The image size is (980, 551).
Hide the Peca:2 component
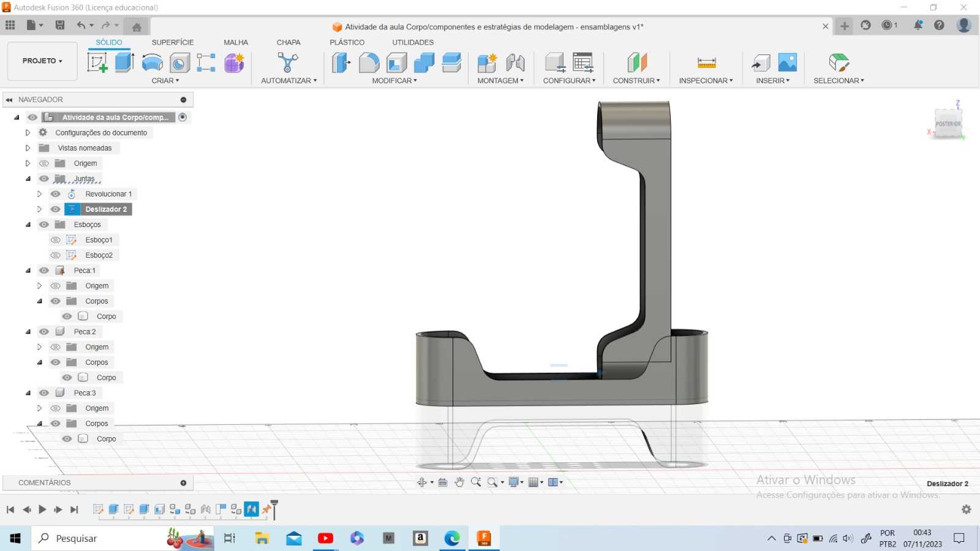[44, 332]
